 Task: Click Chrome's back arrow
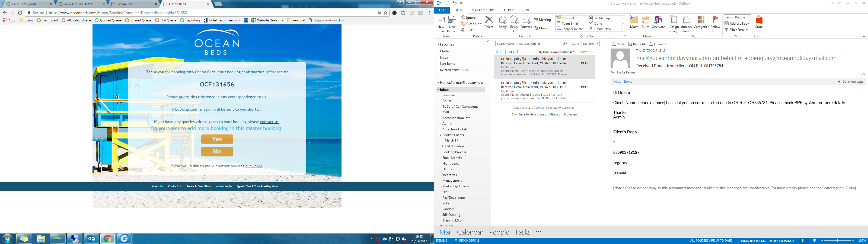pos(5,13)
